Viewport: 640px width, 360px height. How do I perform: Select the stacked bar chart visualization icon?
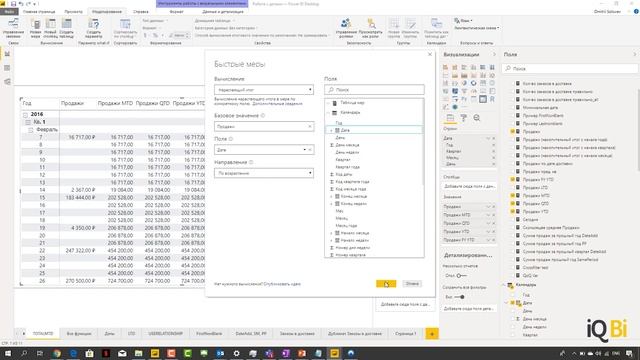pos(445,67)
